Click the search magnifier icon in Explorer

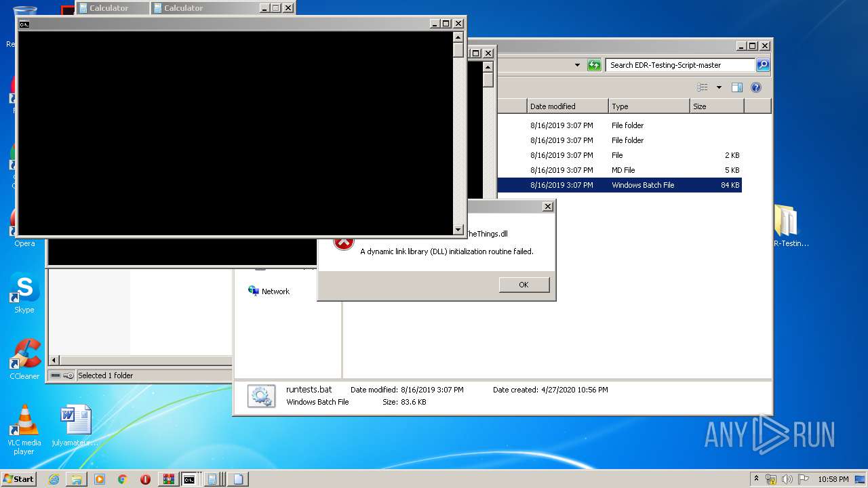[763, 65]
